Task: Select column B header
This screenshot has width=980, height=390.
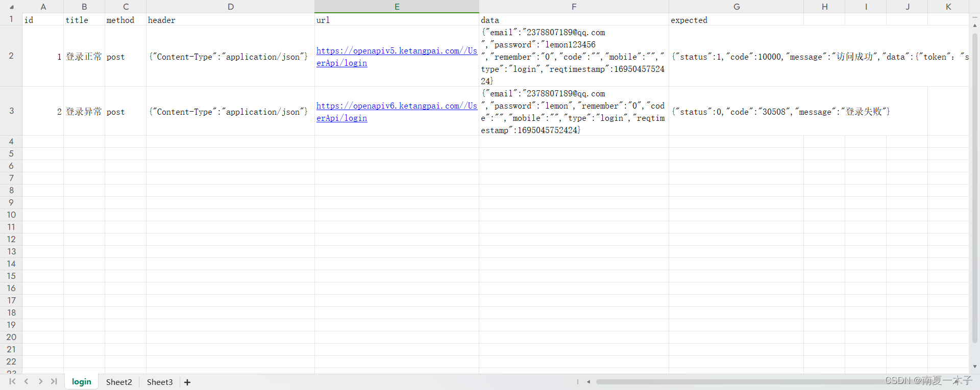Action: click(x=84, y=7)
